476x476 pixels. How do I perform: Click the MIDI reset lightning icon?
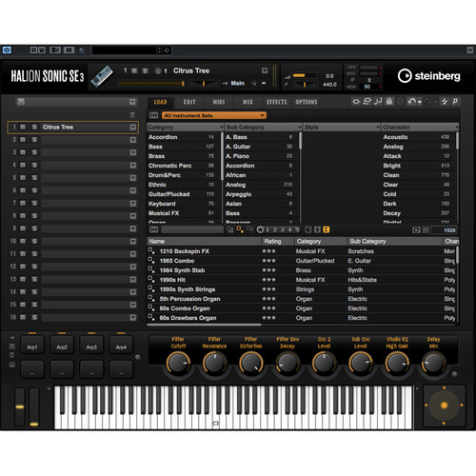445,101
